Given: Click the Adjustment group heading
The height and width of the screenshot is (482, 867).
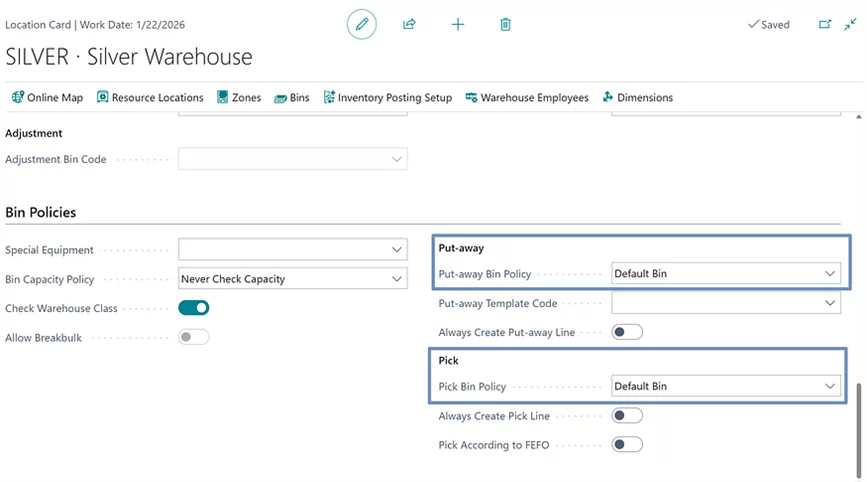Looking at the screenshot, I should (x=34, y=133).
